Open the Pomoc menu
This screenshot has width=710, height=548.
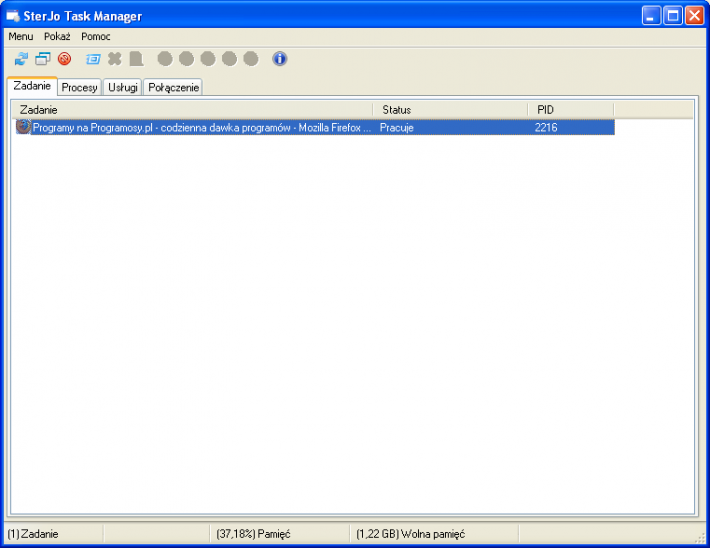click(96, 36)
